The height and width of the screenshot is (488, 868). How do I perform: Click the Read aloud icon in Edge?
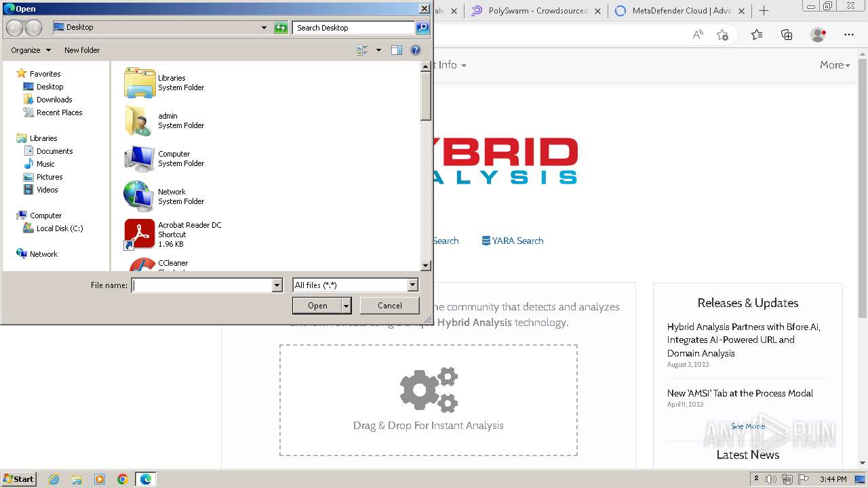coord(698,35)
